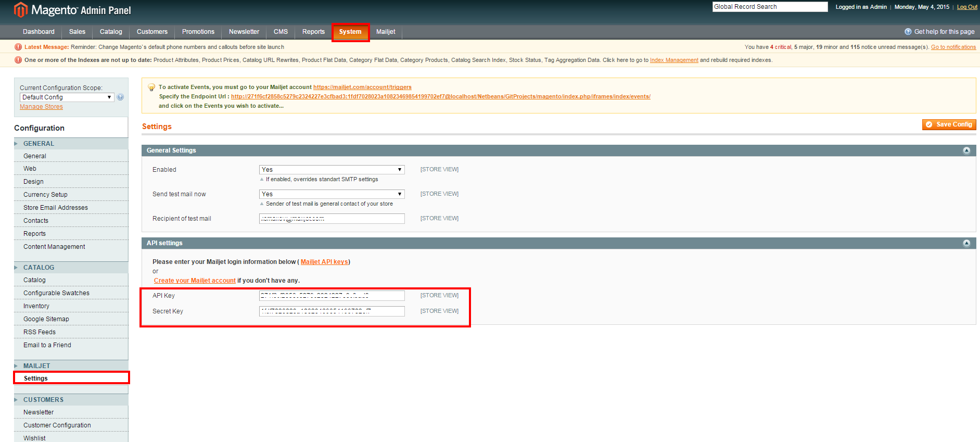Open the Catalog menu
980x442 pixels.
(111, 32)
